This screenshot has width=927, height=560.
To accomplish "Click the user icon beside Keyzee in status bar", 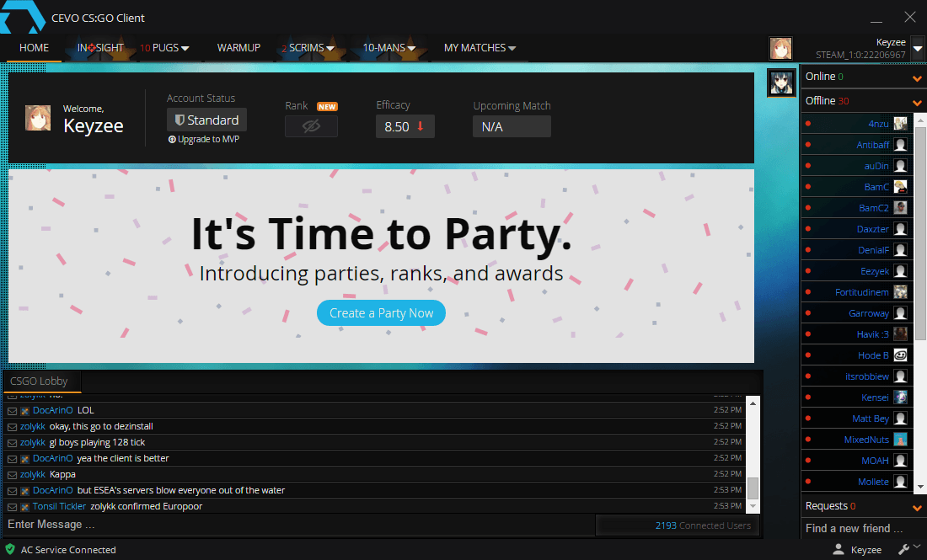I will pos(838,549).
